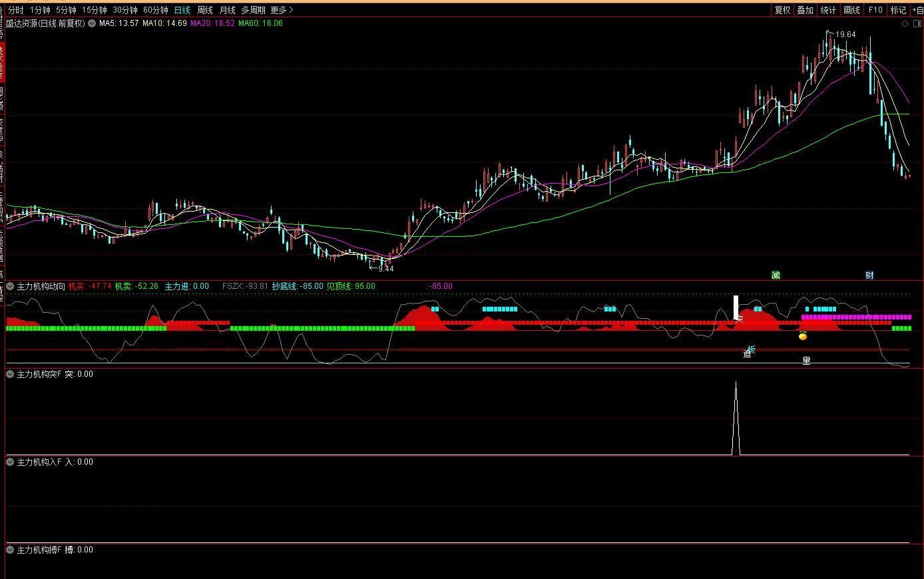Click the 复权 adjustment button
The width and height of the screenshot is (924, 579).
(x=782, y=10)
